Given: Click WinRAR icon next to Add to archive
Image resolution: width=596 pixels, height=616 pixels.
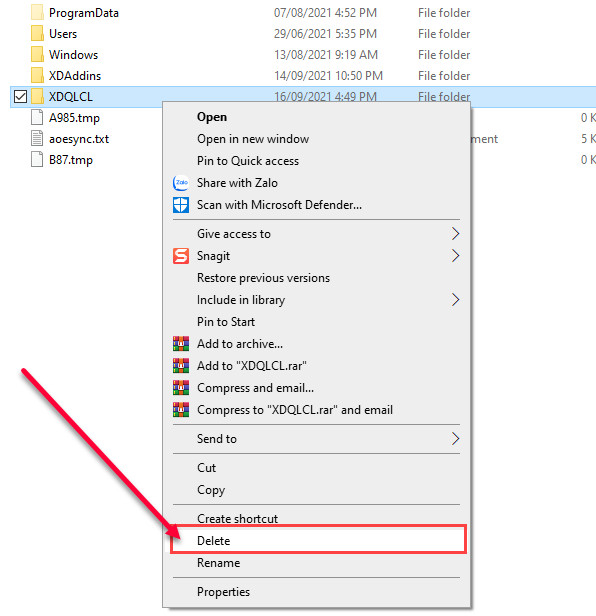Looking at the screenshot, I should coord(181,344).
